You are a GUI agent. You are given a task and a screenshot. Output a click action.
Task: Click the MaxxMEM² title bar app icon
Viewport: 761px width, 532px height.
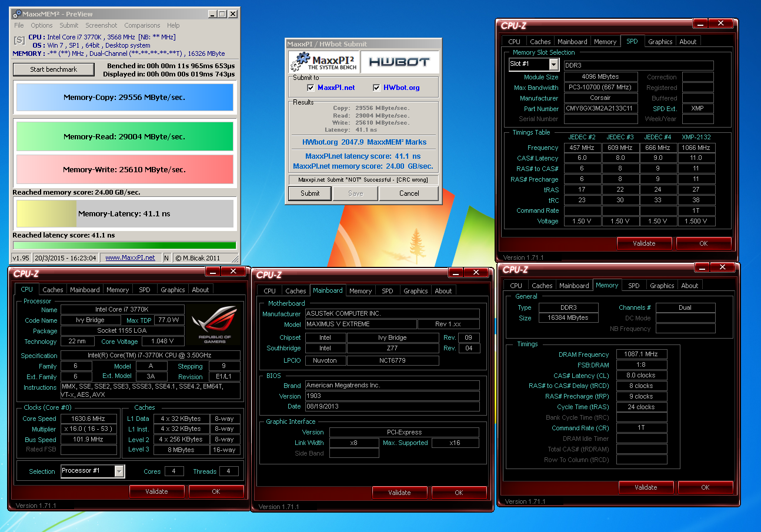(17, 14)
